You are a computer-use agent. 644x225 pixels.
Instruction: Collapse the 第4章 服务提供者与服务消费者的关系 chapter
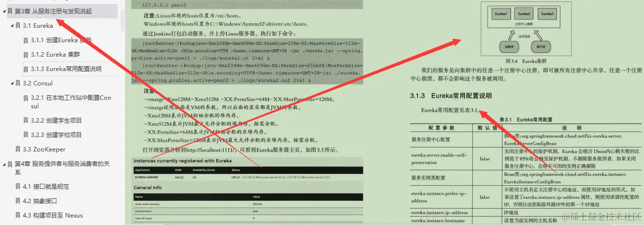tap(3, 164)
